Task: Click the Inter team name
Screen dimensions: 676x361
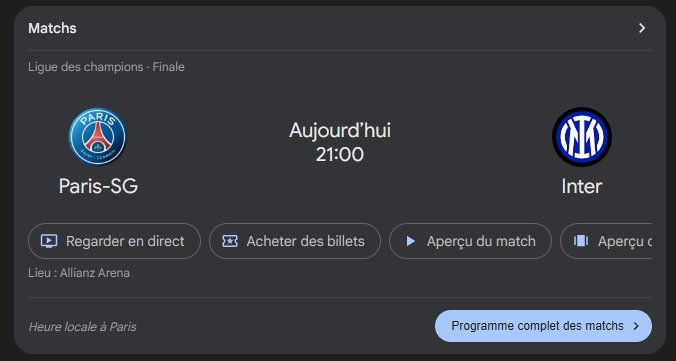Action: tap(582, 186)
